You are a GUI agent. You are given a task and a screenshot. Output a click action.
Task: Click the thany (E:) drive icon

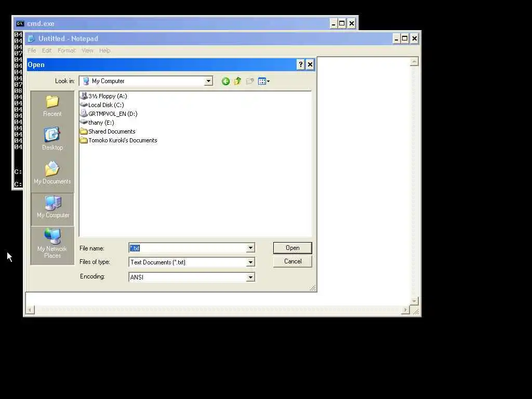tap(84, 123)
